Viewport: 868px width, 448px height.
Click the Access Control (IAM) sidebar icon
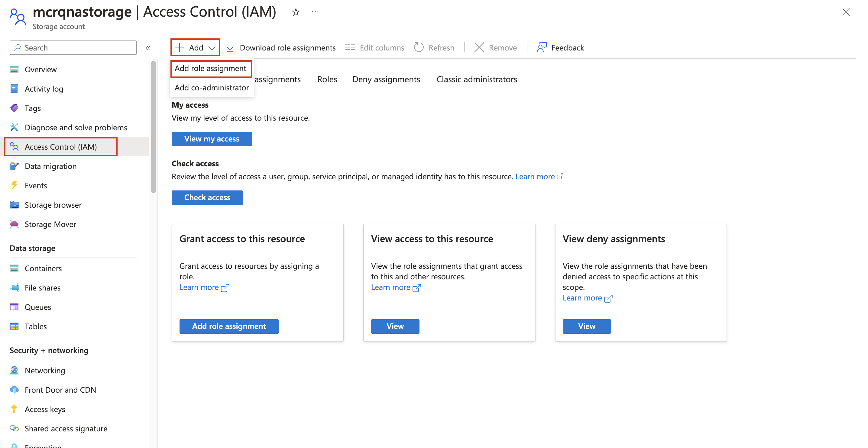click(14, 147)
